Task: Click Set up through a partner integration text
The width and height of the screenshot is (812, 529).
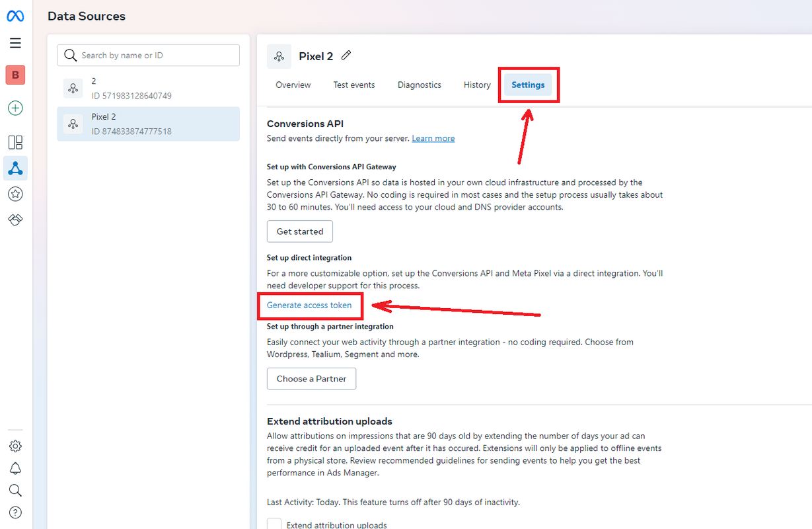Action: click(330, 326)
